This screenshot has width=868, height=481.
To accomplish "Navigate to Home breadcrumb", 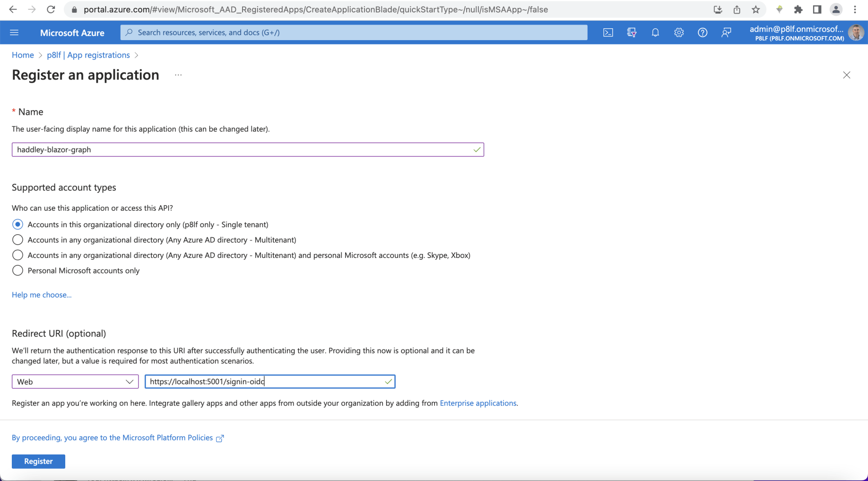I will click(23, 55).
